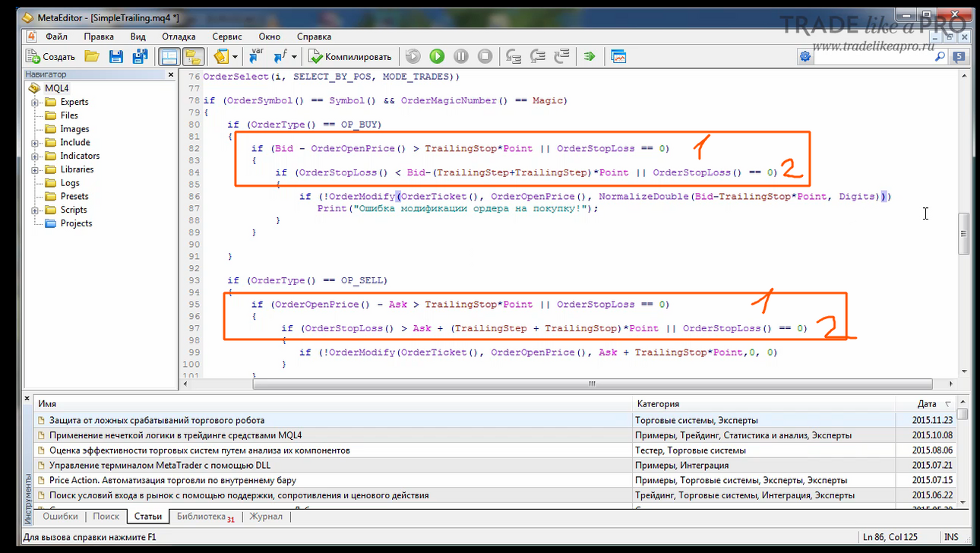Open the styler icon's dropdown arrow
980x553 pixels.
[x=235, y=57]
